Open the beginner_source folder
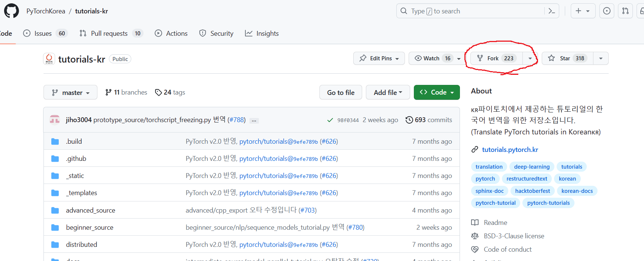Viewport: 644px width, 261px height. [x=90, y=227]
